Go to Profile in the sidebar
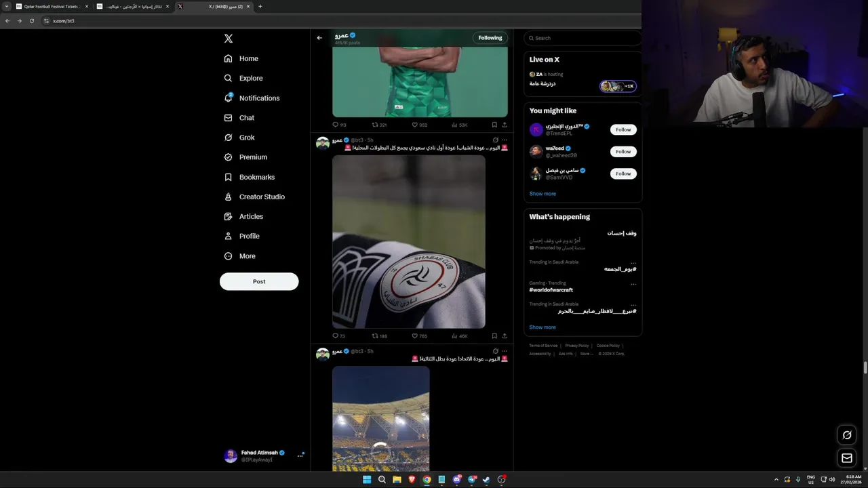Viewport: 868px width, 488px height. [x=241, y=236]
